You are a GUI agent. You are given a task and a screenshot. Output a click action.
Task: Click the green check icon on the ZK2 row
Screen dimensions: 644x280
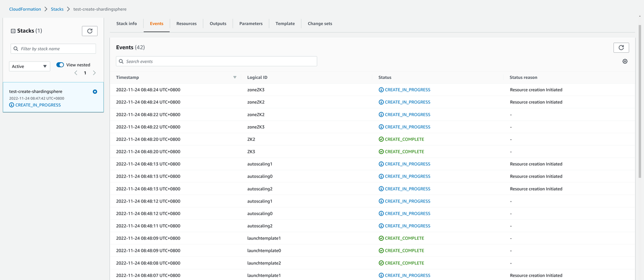pyautogui.click(x=381, y=139)
